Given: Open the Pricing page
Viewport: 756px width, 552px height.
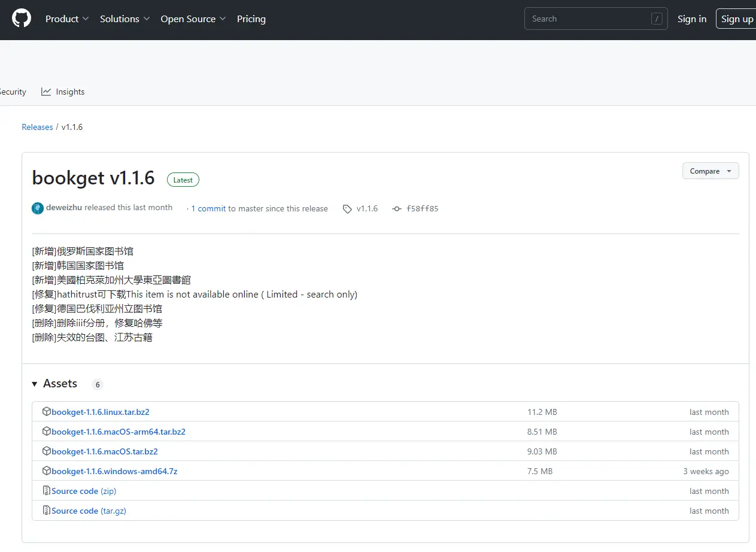Looking at the screenshot, I should tap(251, 19).
